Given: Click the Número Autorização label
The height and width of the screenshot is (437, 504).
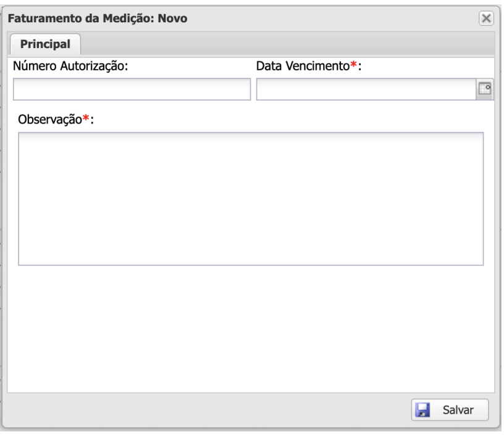Looking at the screenshot, I should point(70,66).
